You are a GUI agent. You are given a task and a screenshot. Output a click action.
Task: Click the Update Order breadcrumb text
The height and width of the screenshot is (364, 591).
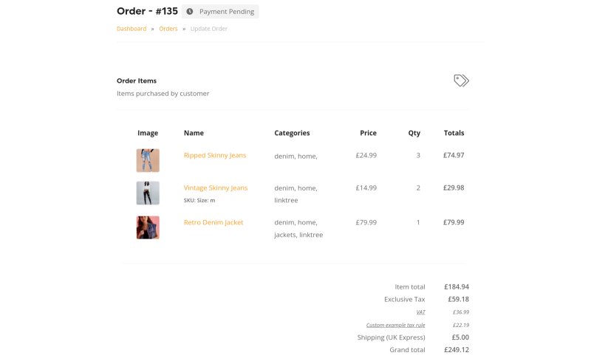(x=209, y=29)
